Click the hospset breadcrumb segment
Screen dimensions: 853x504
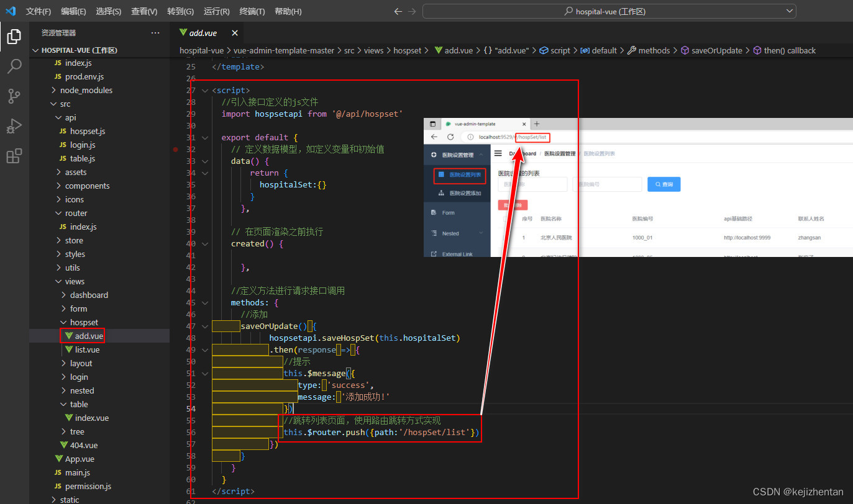[x=408, y=50]
